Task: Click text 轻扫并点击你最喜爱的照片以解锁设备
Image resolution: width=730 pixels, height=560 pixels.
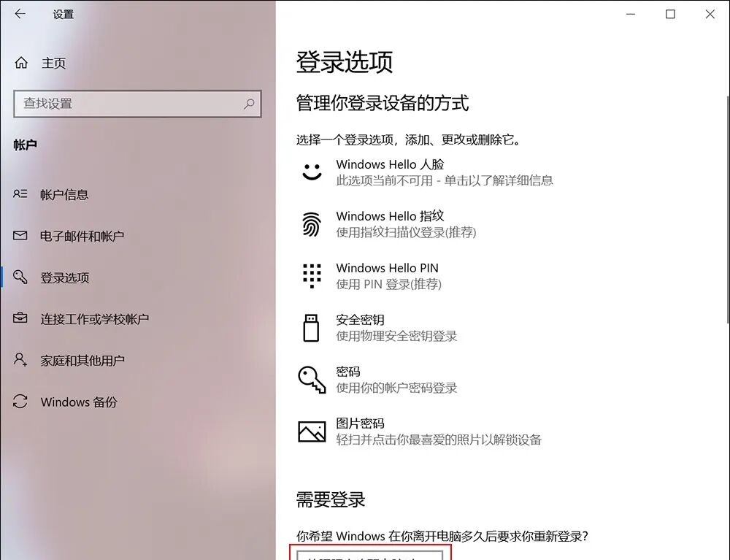Action: click(439, 440)
